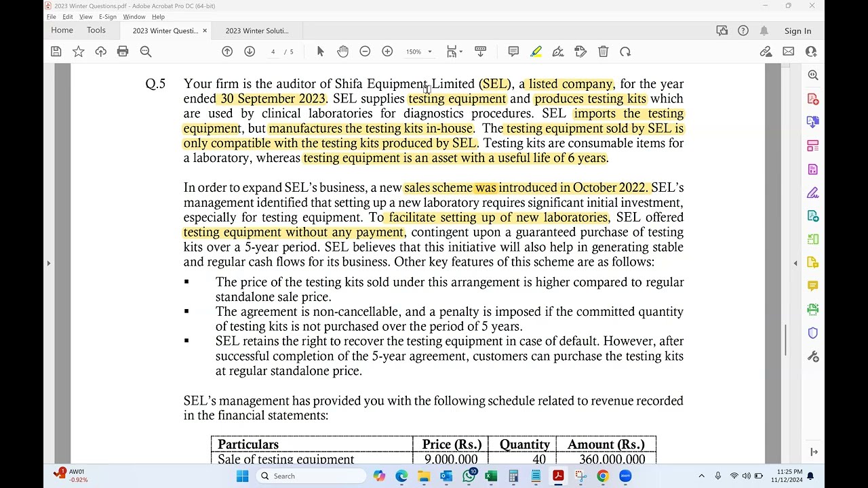Go to previous page arrow

[227, 52]
